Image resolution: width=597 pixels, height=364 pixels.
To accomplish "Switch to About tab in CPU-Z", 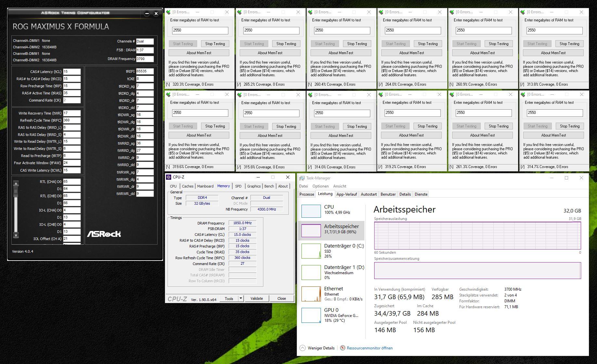I will [283, 186].
